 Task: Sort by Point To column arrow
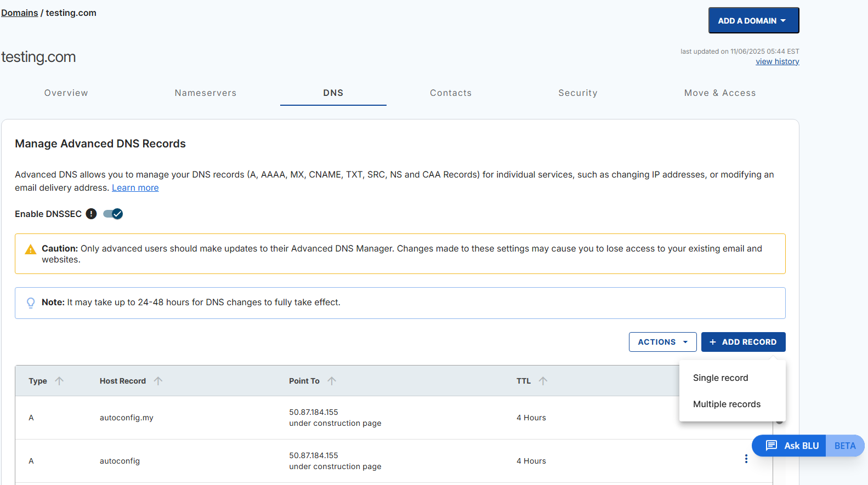pyautogui.click(x=332, y=381)
